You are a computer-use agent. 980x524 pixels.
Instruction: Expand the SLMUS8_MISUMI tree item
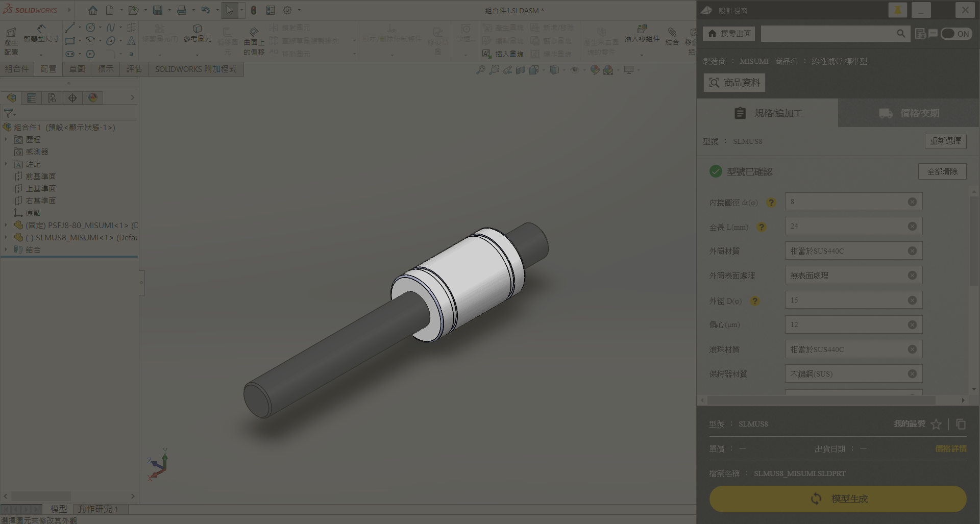coord(6,237)
